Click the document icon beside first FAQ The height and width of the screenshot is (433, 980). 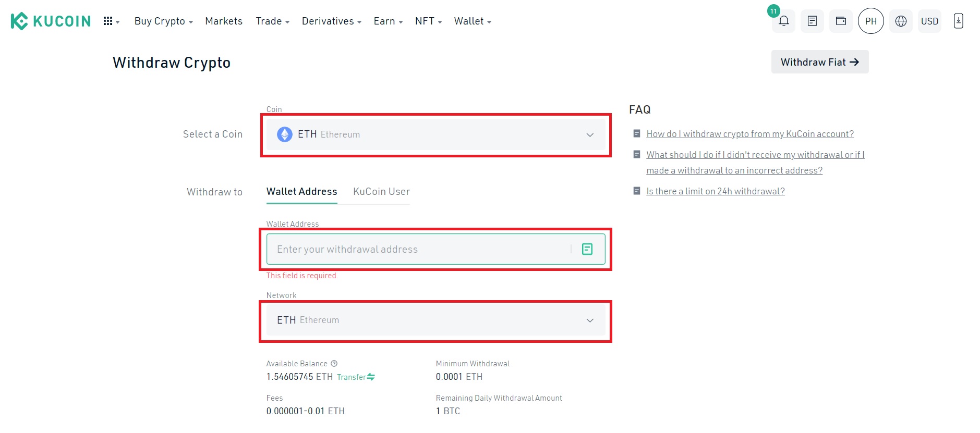[637, 134]
